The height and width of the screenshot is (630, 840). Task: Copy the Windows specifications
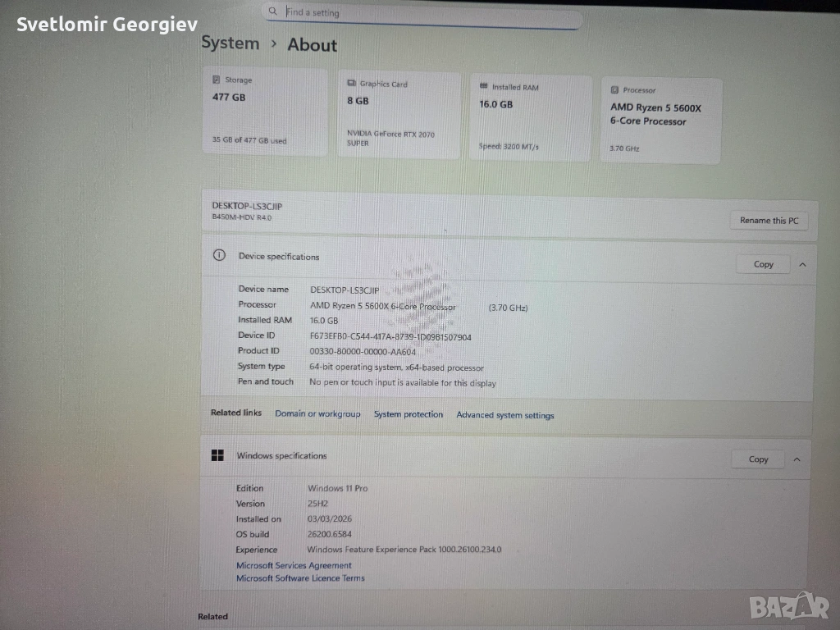(758, 459)
